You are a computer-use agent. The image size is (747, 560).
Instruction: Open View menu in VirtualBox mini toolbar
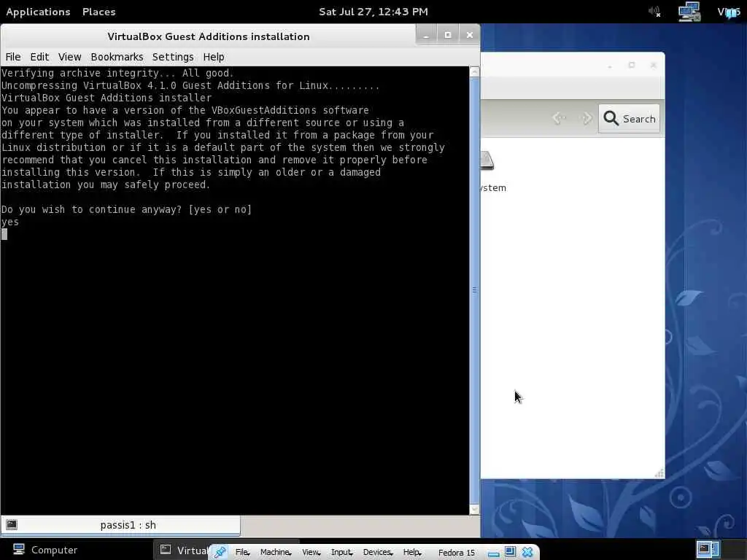point(311,553)
